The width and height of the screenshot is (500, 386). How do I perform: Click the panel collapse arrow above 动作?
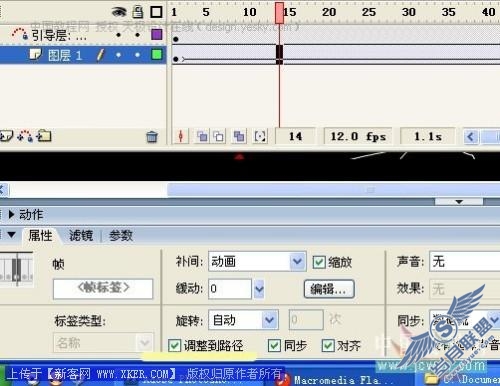[459, 202]
